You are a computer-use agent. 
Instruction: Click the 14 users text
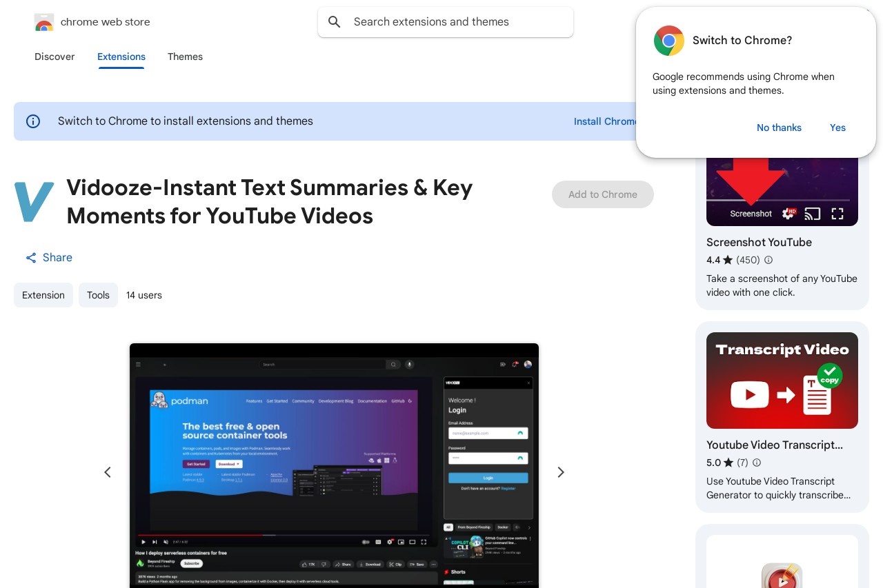144,295
